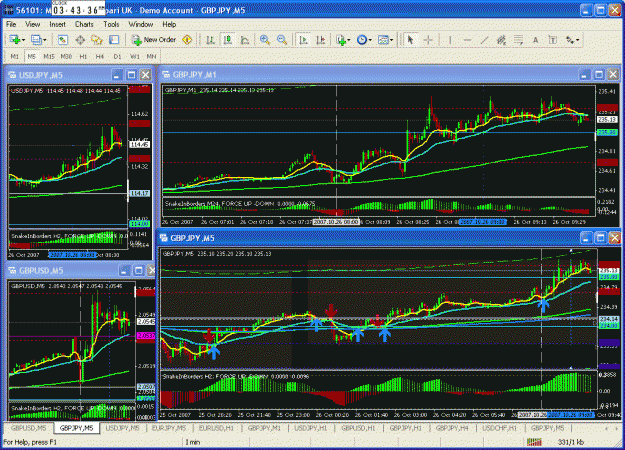This screenshot has height=450, width=625.
Task: Toggle the M15 timeframe button
Action: click(49, 56)
